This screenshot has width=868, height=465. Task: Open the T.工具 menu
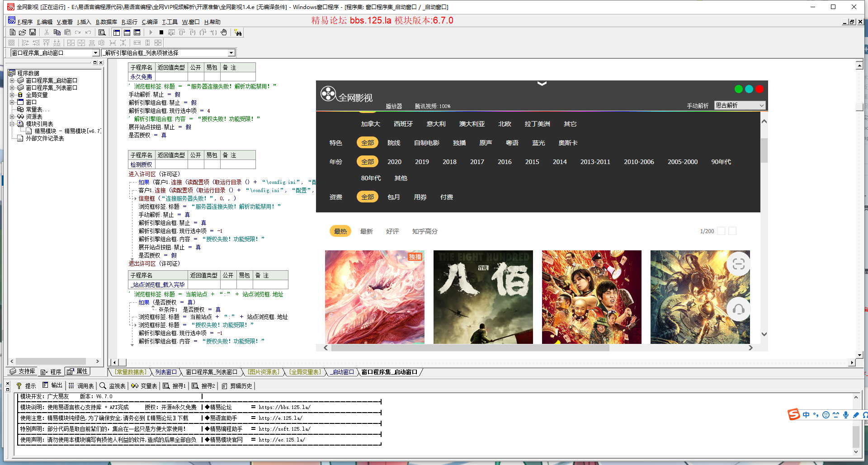pos(170,22)
